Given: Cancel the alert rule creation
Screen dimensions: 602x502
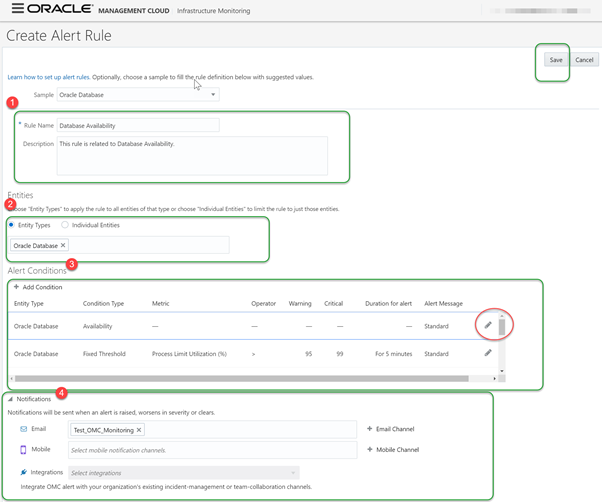Looking at the screenshot, I should pyautogui.click(x=584, y=60).
